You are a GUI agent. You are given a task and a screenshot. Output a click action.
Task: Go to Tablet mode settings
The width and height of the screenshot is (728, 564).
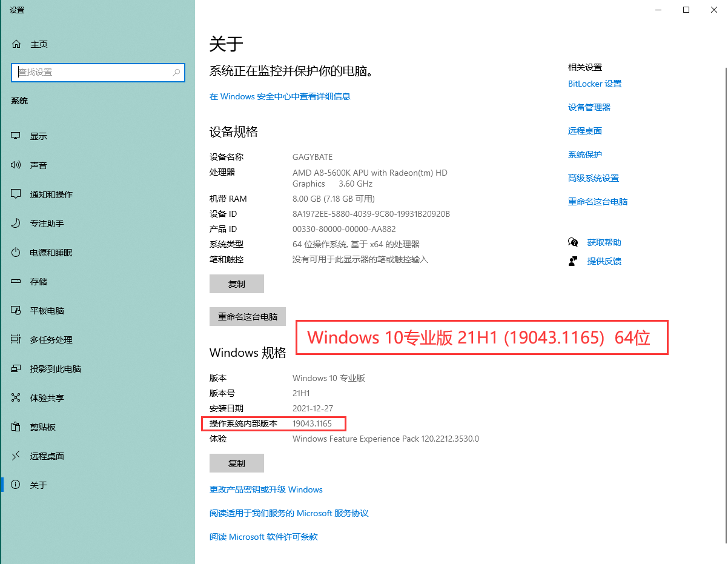pos(47,311)
